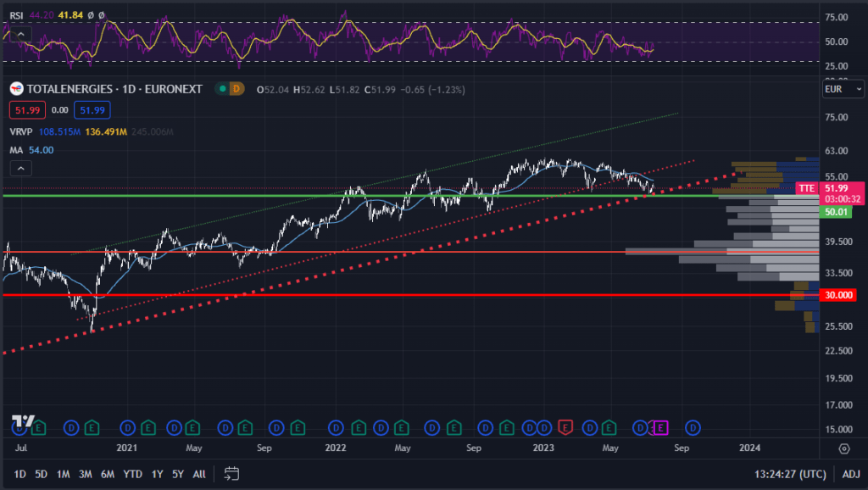The height and width of the screenshot is (490, 868).
Task: Click the pink TTE price axis label
Action: click(807, 188)
